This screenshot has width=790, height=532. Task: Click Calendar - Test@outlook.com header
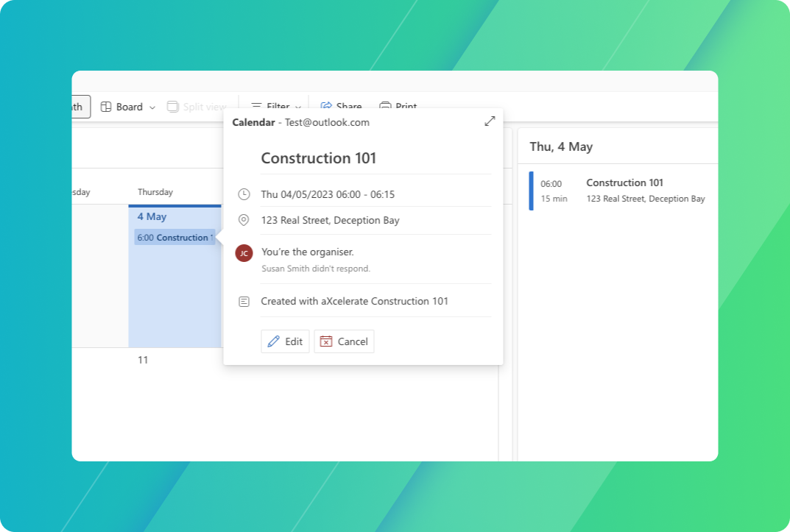pos(301,122)
